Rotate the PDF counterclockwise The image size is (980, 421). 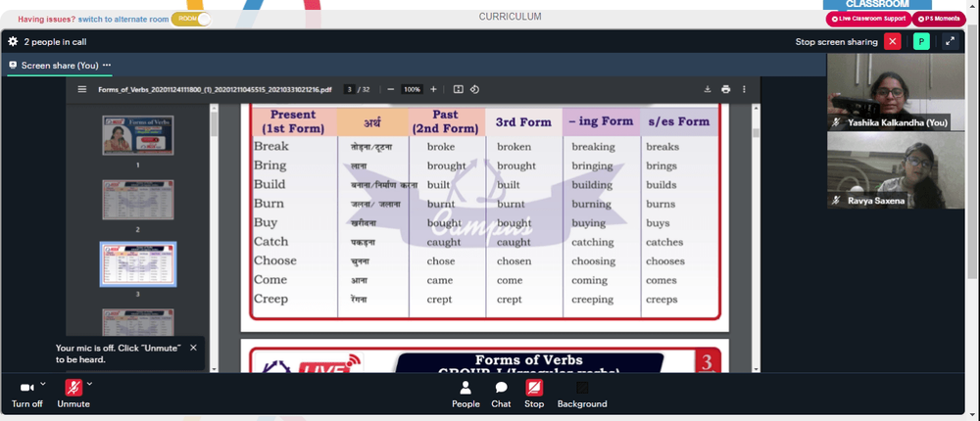[474, 89]
